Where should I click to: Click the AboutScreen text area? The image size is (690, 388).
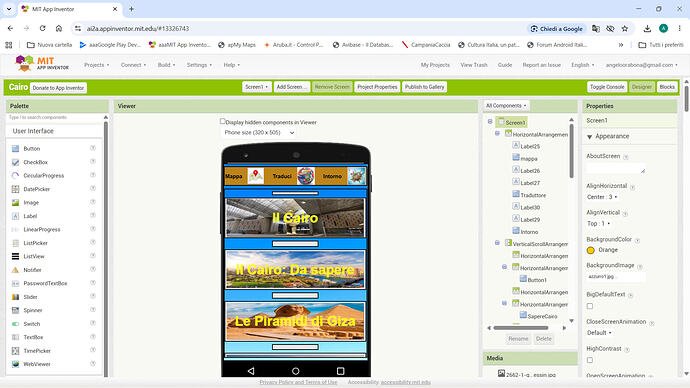coord(616,168)
